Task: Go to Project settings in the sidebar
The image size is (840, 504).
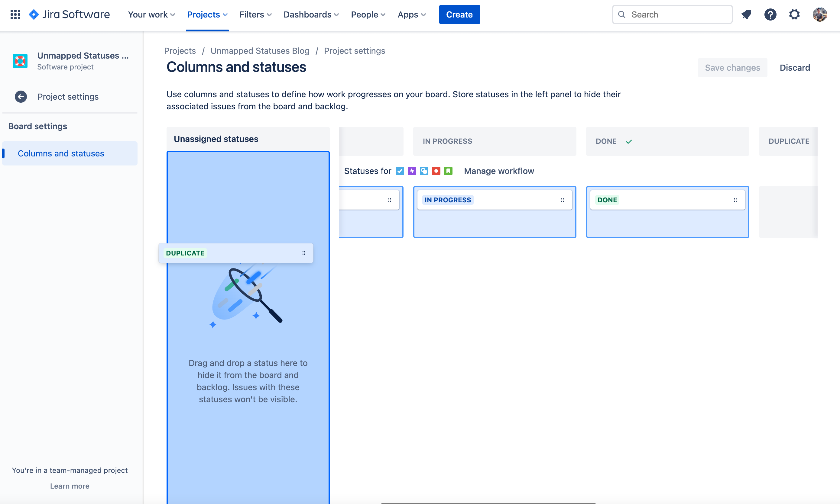Action: [x=68, y=97]
